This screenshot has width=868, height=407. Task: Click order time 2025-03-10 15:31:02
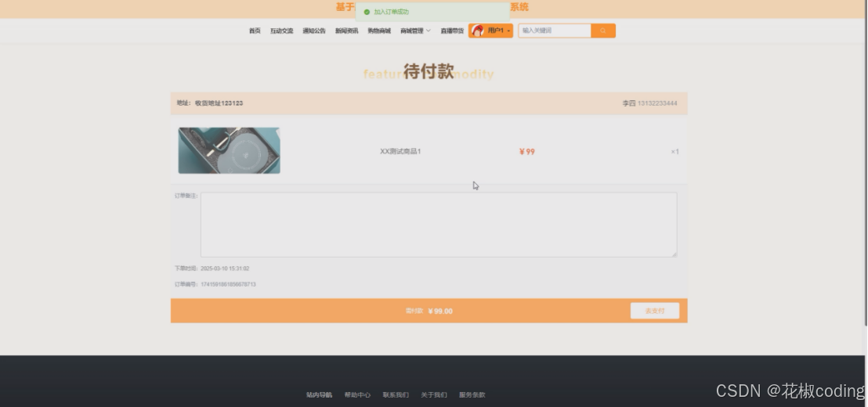[x=225, y=268]
